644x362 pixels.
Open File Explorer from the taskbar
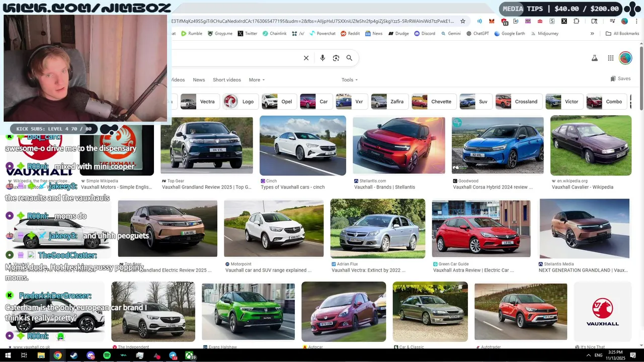coord(41,355)
